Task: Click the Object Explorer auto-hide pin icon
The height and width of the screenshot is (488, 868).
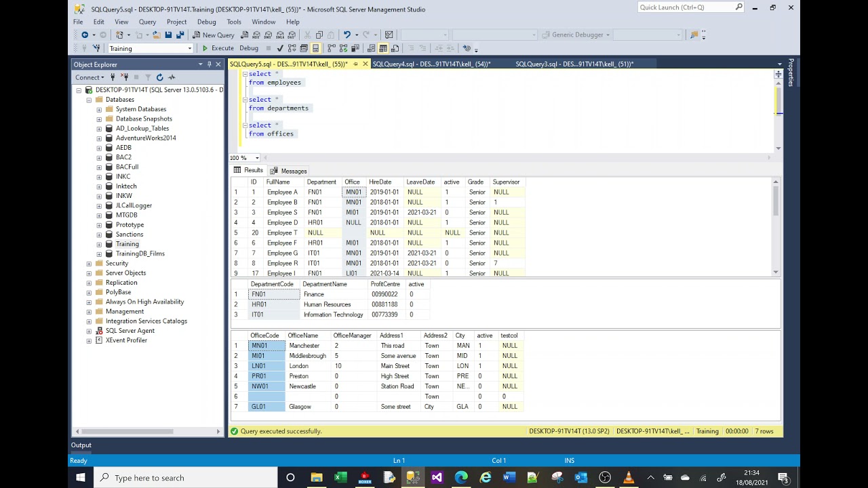Action: point(209,64)
